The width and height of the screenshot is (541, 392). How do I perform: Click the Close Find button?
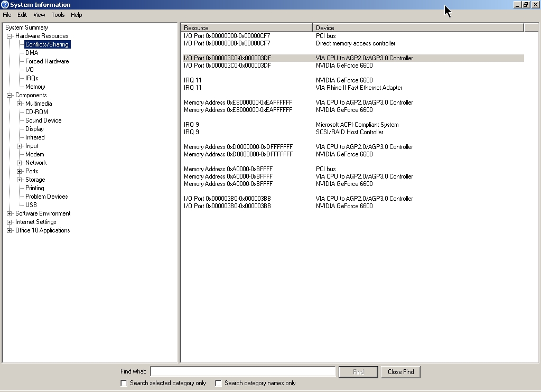400,372
